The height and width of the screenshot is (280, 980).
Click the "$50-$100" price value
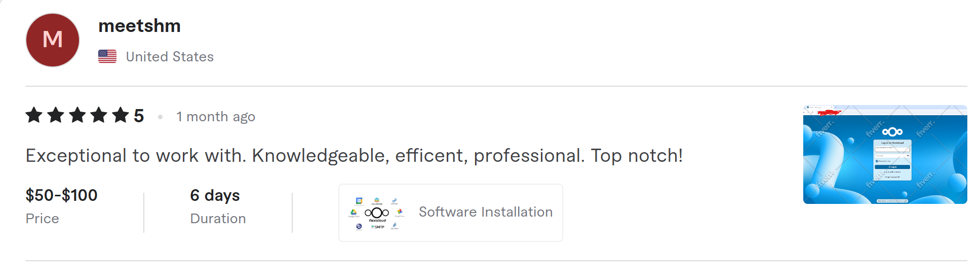pyautogui.click(x=61, y=195)
